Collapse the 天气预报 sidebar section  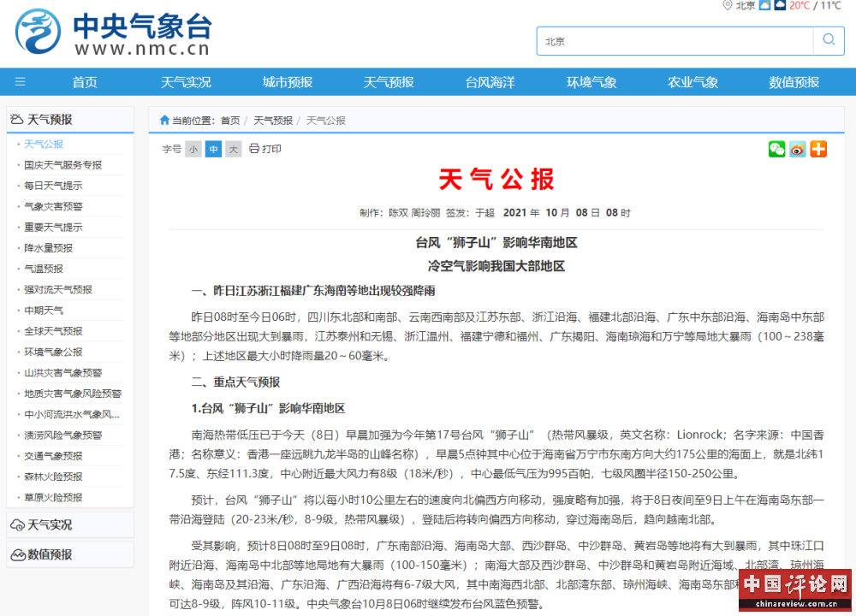click(50, 120)
